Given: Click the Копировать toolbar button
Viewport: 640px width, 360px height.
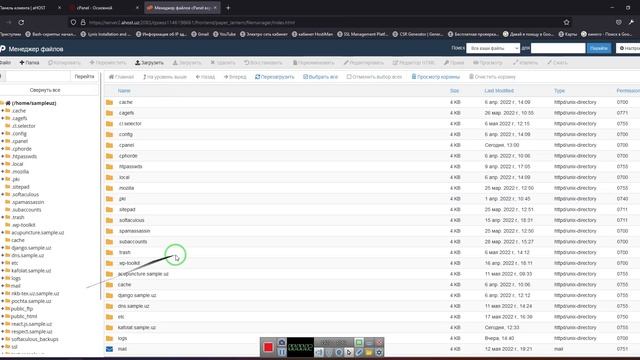Looking at the screenshot, I should click(64, 63).
